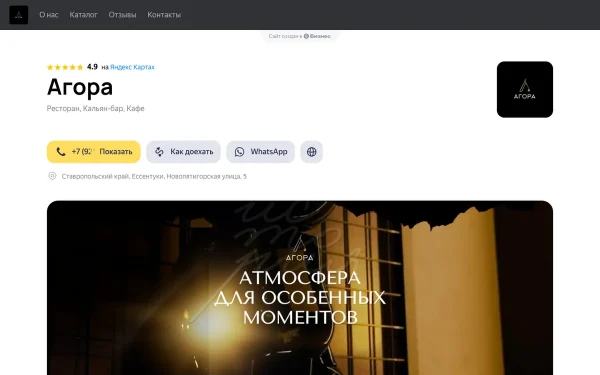The width and height of the screenshot is (600, 375).
Task: Click the Яндекс Бизнес site badge
Action: click(300, 36)
